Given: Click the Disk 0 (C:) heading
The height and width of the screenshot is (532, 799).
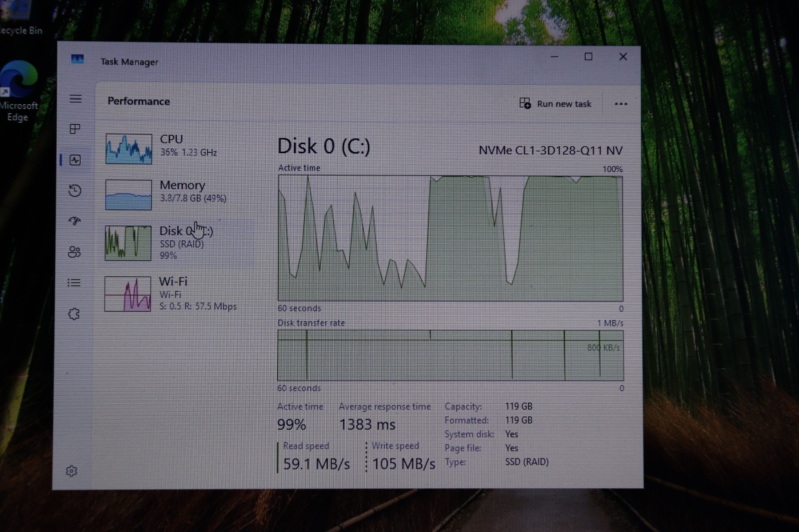Looking at the screenshot, I should tap(324, 146).
